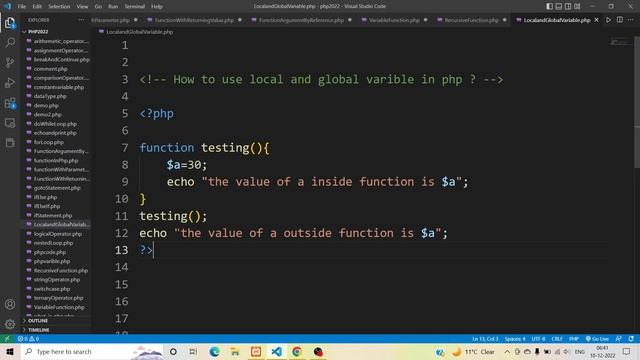Expand the Timeline section

[37, 330]
